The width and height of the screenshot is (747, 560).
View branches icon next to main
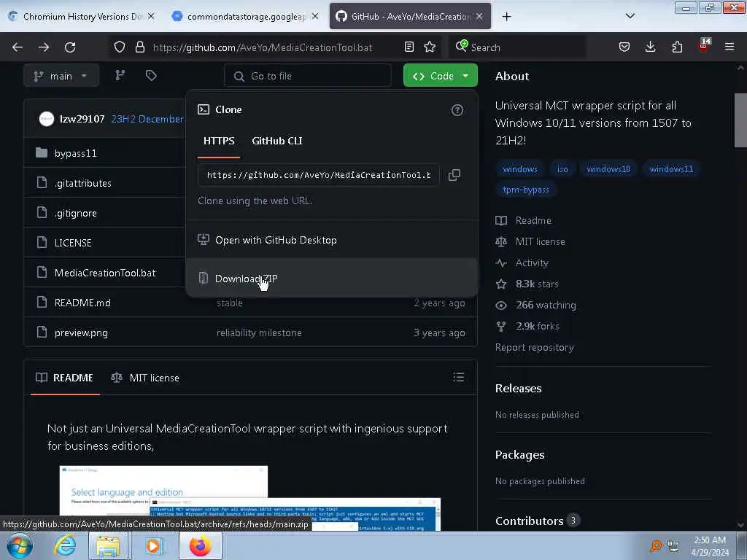[x=120, y=76]
